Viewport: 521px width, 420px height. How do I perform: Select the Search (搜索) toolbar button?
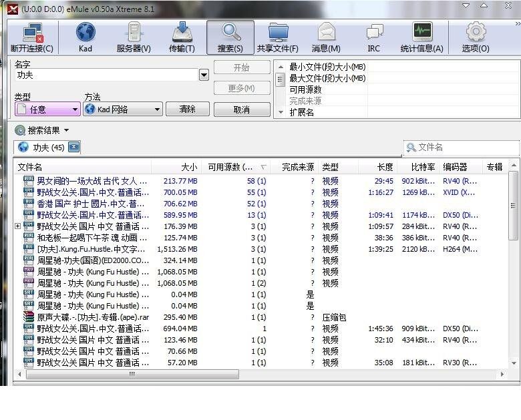(x=230, y=37)
